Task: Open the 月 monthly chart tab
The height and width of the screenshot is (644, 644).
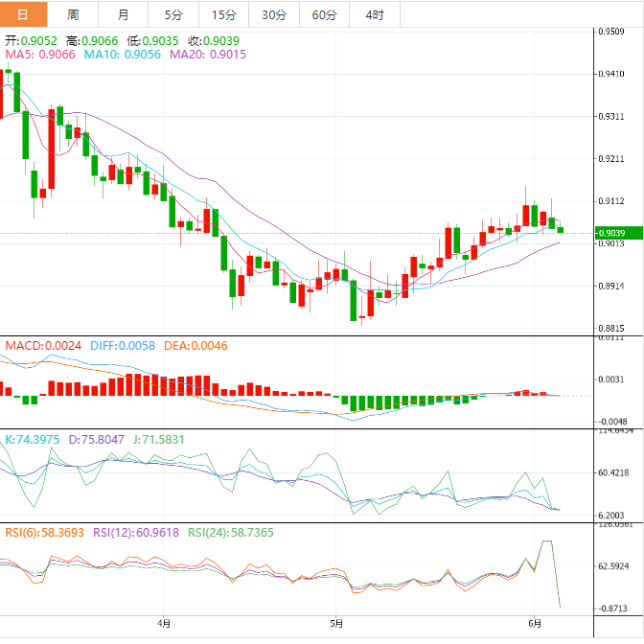Action: coord(123,14)
